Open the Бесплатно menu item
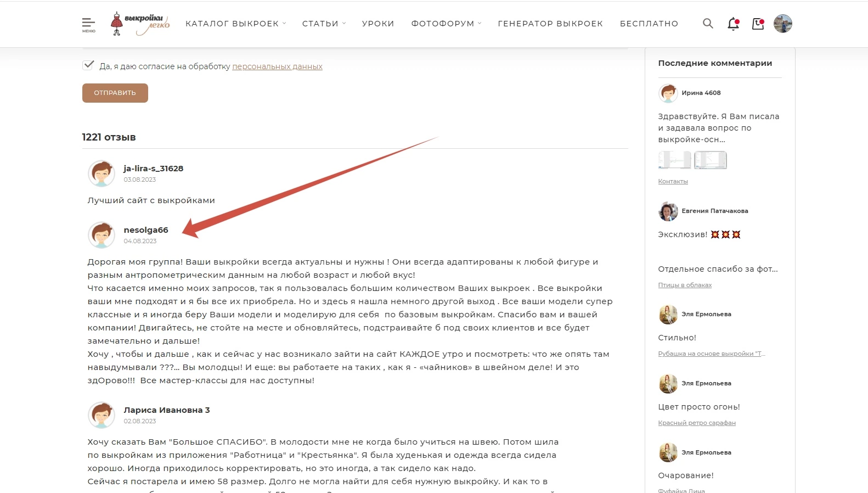Image resolution: width=868 pixels, height=493 pixels. pyautogui.click(x=649, y=24)
